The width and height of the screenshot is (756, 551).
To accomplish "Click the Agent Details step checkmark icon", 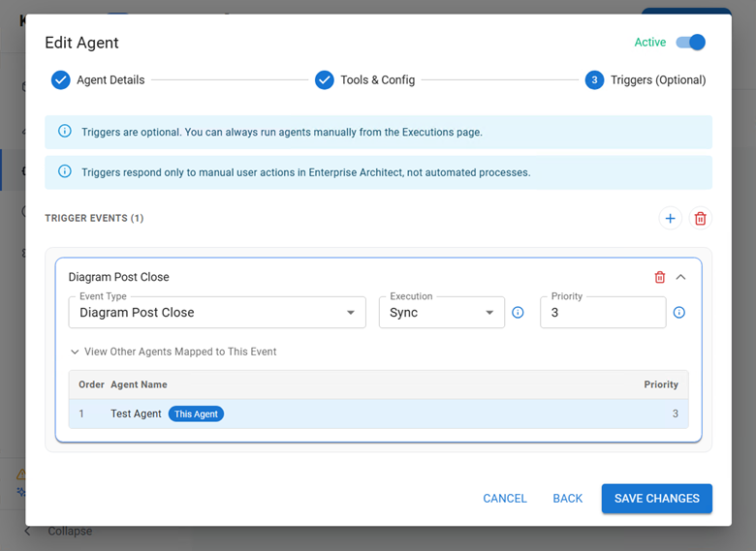I will click(60, 80).
